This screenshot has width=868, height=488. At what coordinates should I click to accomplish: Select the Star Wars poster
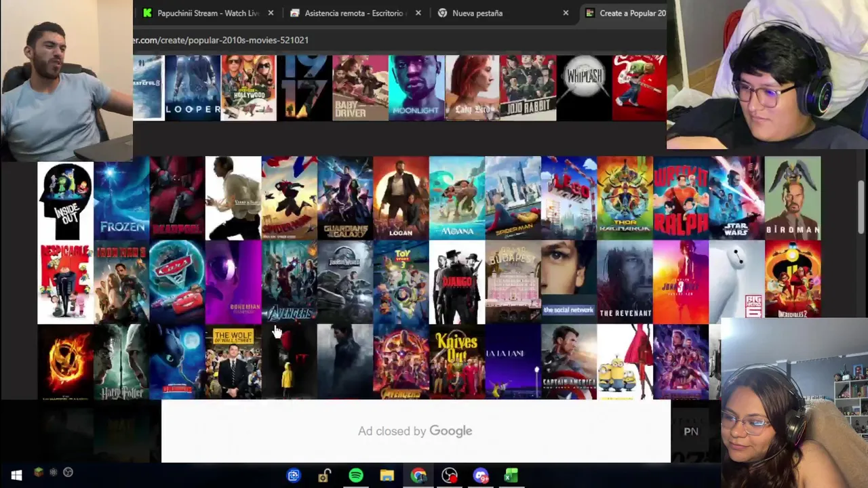click(736, 198)
